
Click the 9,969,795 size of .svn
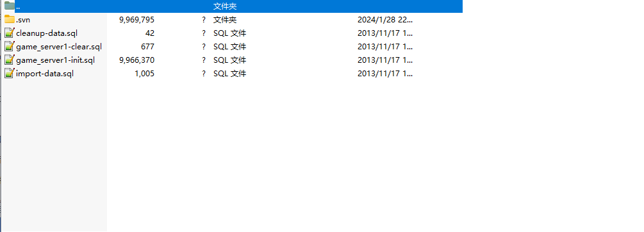pos(136,20)
